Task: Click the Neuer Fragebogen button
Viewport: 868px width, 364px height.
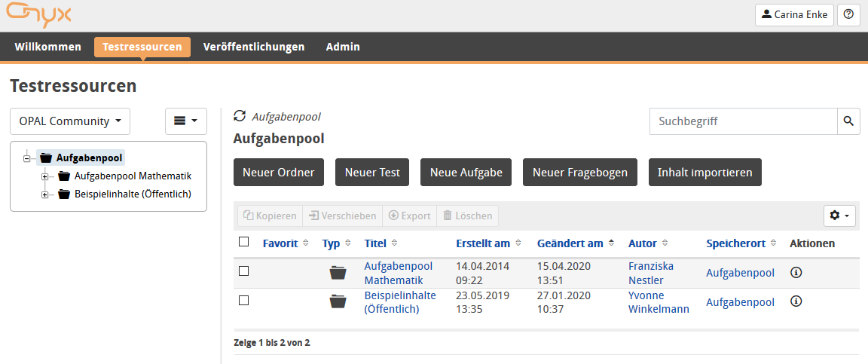Action: coord(580,173)
